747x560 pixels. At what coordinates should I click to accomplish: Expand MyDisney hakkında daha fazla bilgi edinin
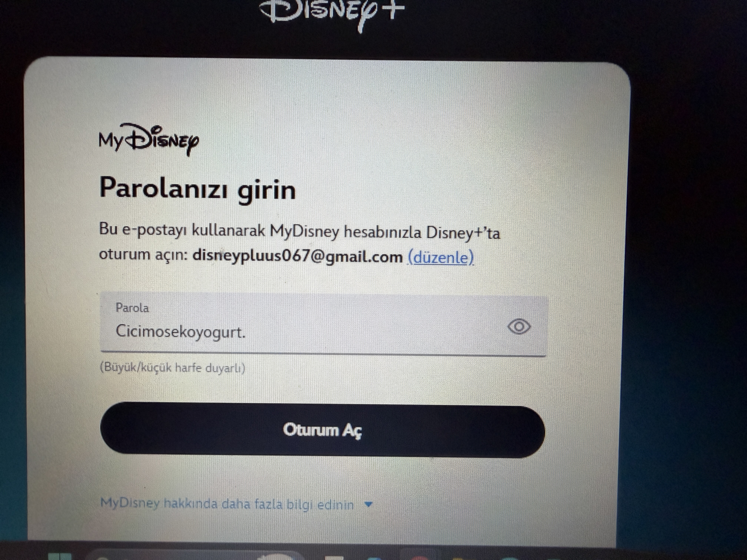click(x=236, y=504)
